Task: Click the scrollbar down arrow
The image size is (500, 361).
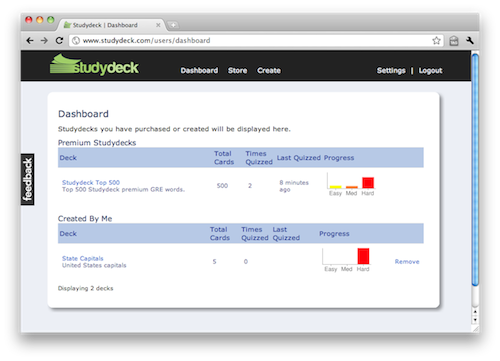Action: coord(475,320)
